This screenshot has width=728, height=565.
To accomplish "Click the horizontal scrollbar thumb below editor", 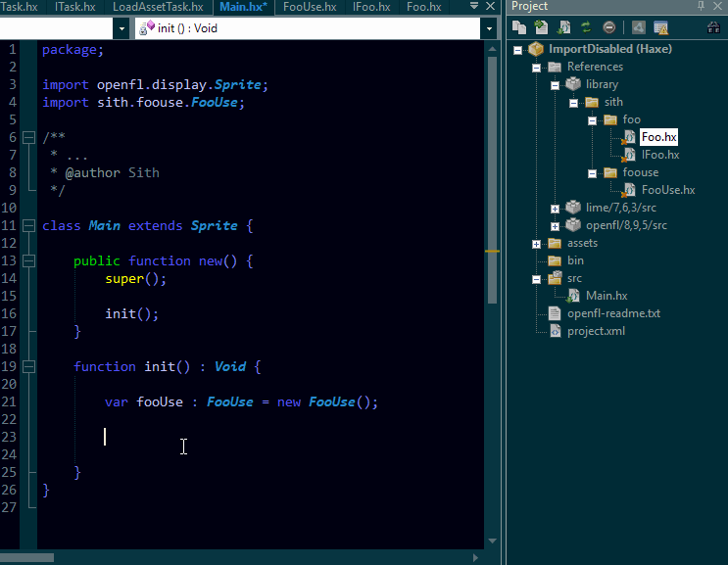I will (26, 557).
